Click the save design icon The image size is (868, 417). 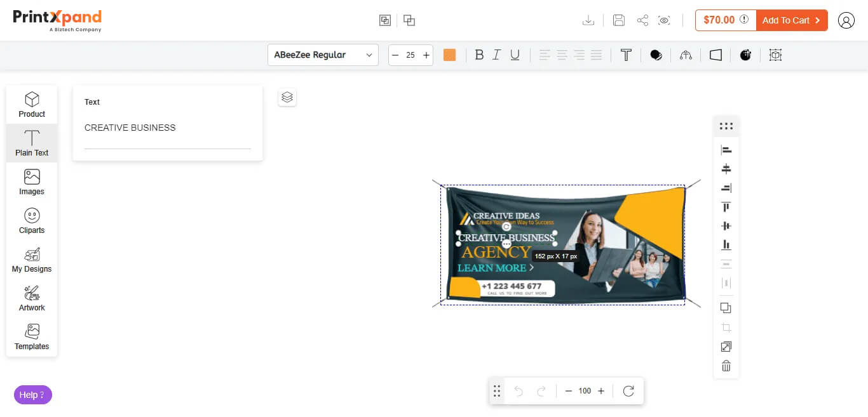(x=618, y=20)
